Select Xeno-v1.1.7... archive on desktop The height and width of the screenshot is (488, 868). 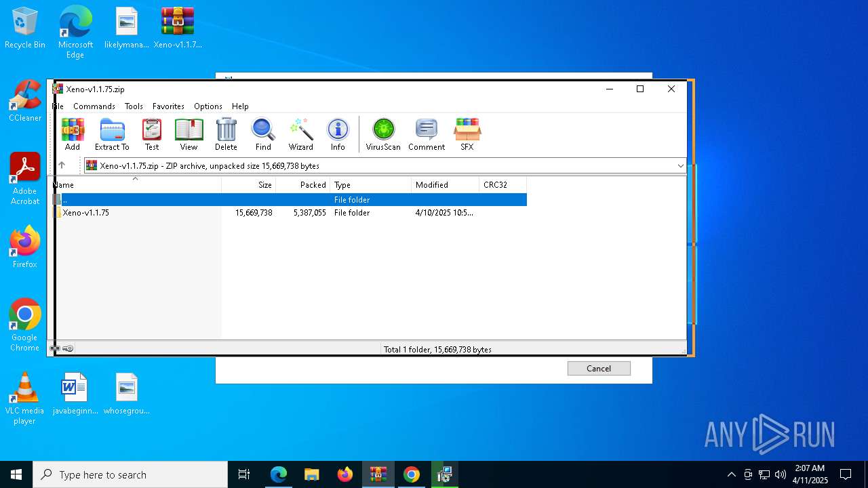click(x=178, y=28)
